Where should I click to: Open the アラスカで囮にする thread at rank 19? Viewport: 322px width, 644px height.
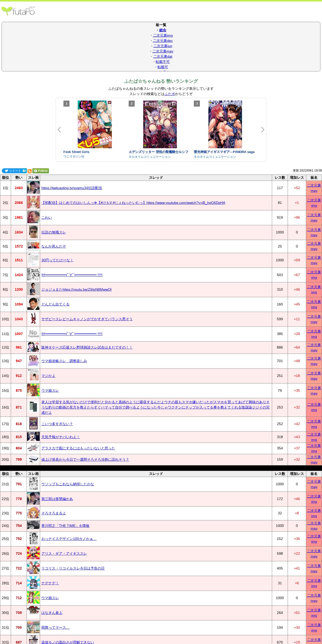click(78, 448)
